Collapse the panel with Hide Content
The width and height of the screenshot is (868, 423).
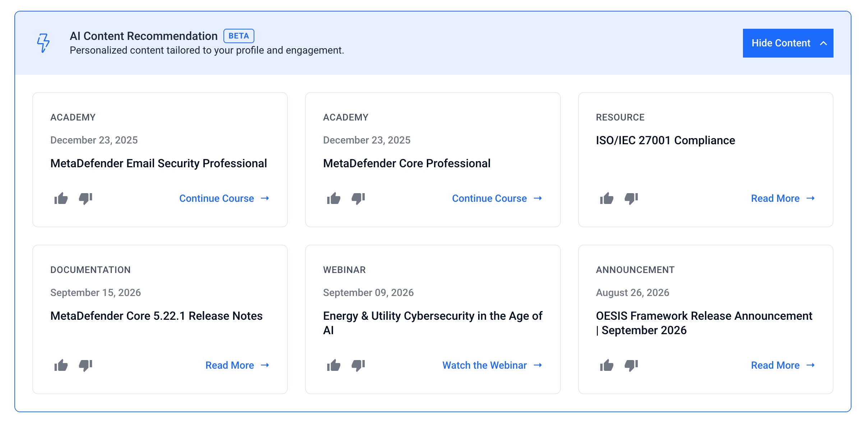(x=788, y=43)
